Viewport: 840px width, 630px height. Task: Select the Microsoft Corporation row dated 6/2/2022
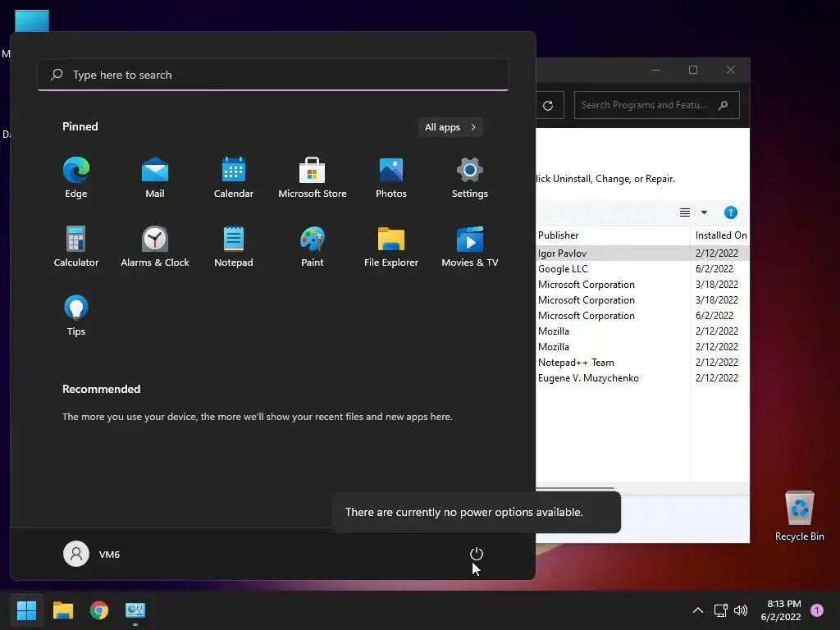643,316
